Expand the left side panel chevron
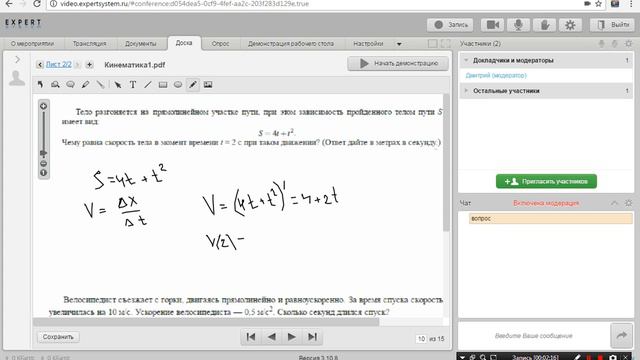The width and height of the screenshot is (640, 360). point(17,60)
